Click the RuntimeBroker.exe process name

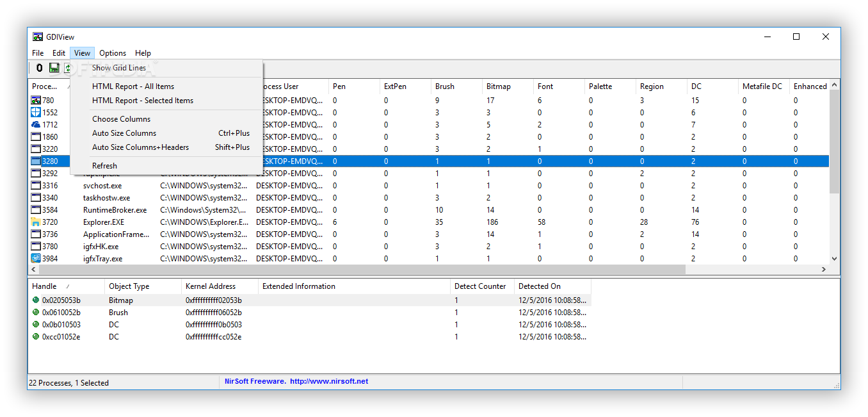point(115,210)
